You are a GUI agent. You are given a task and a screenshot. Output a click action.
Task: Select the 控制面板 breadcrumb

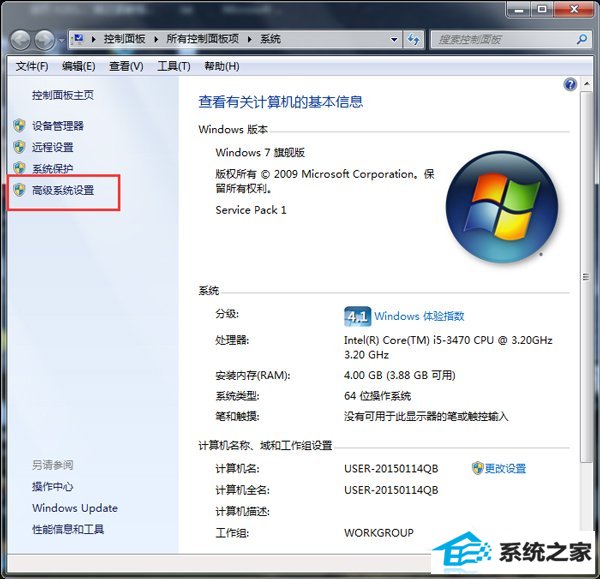pos(124,39)
